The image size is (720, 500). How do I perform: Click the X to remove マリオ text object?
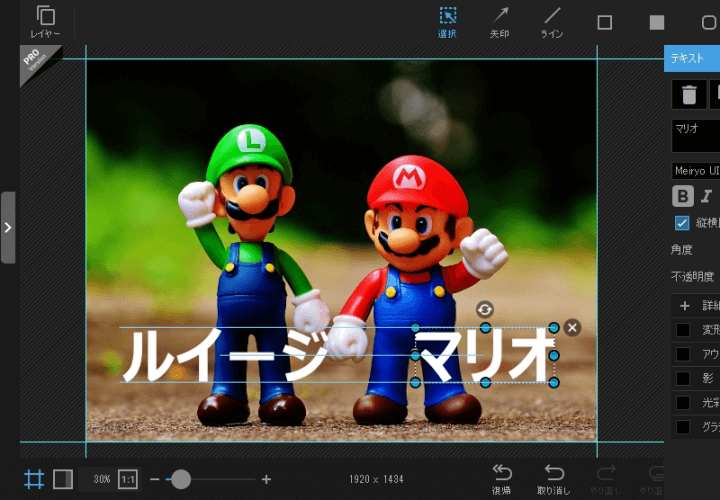click(572, 328)
